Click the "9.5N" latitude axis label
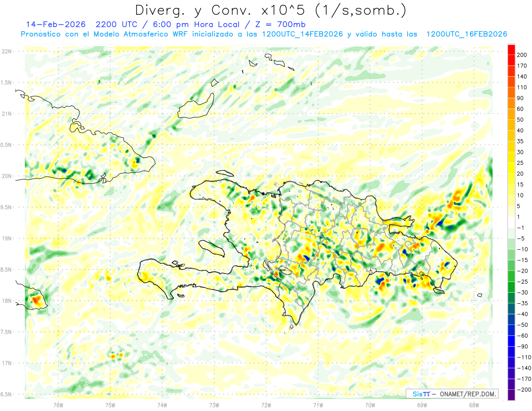The height and width of the screenshot is (411, 532). pyautogui.click(x=6, y=207)
